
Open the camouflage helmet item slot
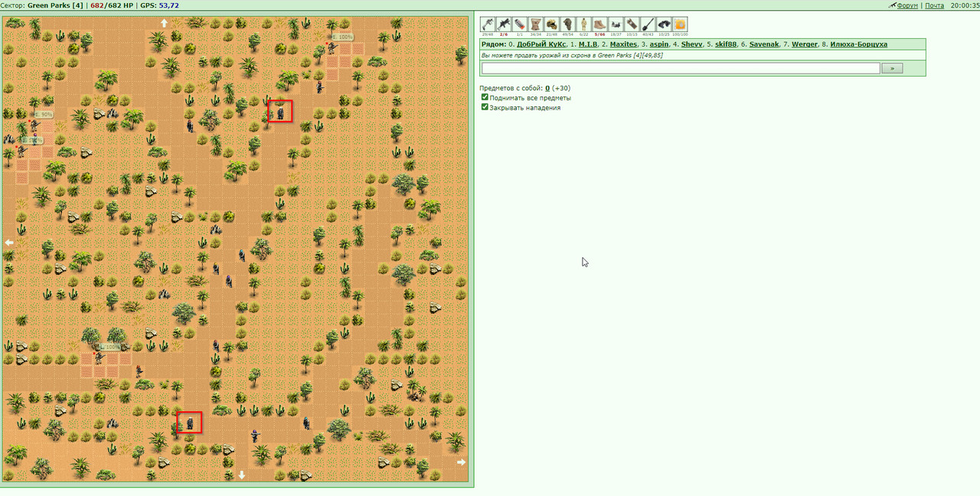pos(551,24)
